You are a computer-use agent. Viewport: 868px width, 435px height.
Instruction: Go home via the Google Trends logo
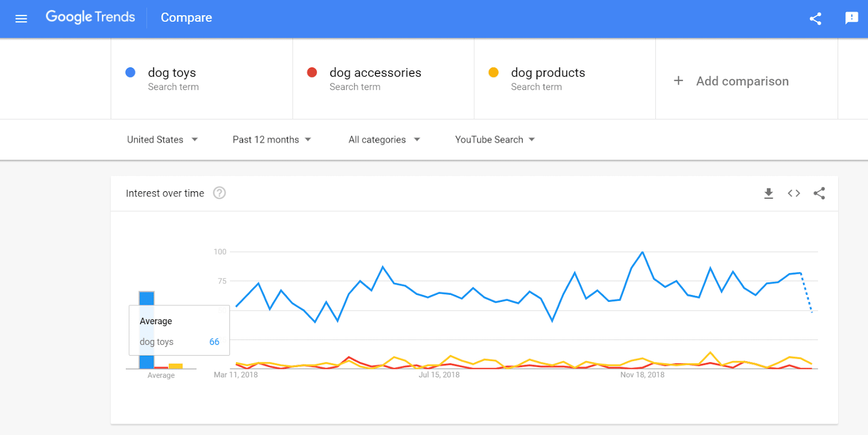(91, 17)
